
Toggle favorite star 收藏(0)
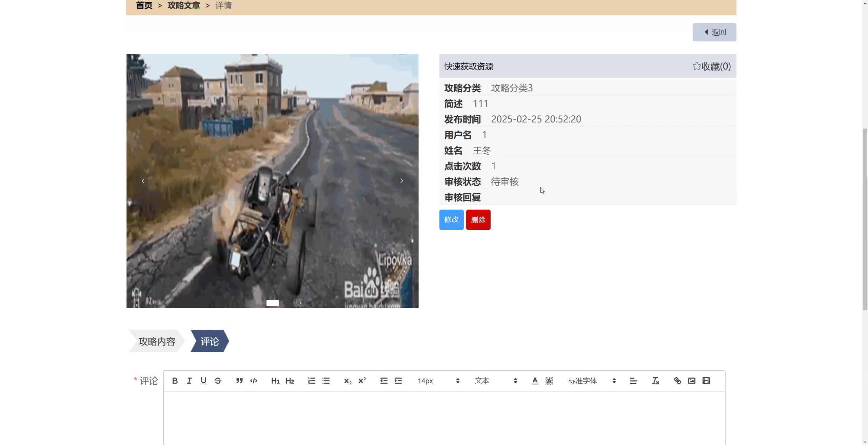pyautogui.click(x=711, y=66)
